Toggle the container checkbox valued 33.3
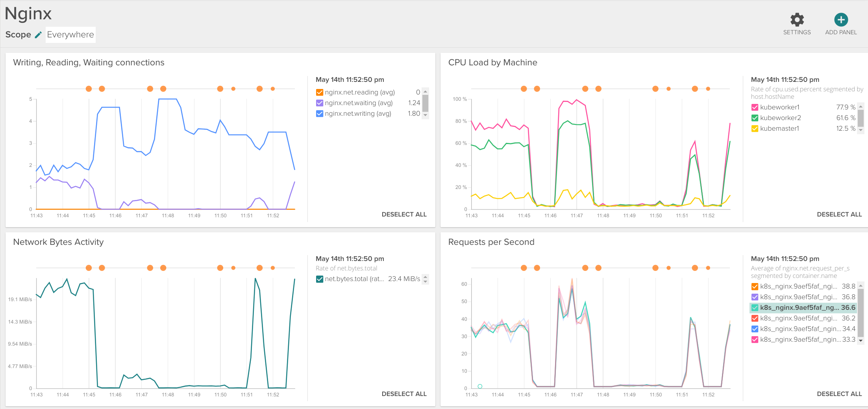868x409 pixels. point(755,340)
